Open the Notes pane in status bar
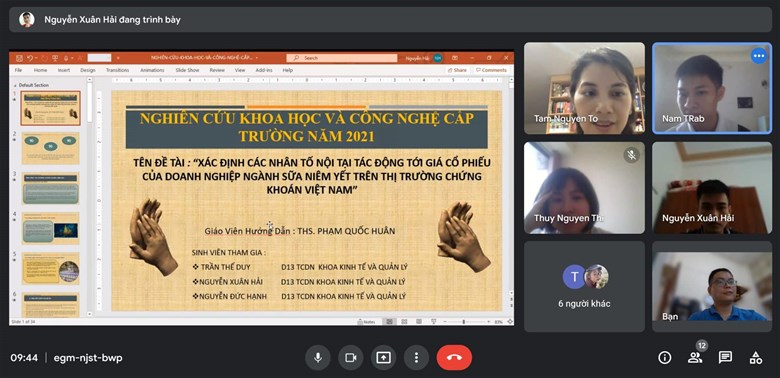The height and width of the screenshot is (378, 780). coord(366,322)
